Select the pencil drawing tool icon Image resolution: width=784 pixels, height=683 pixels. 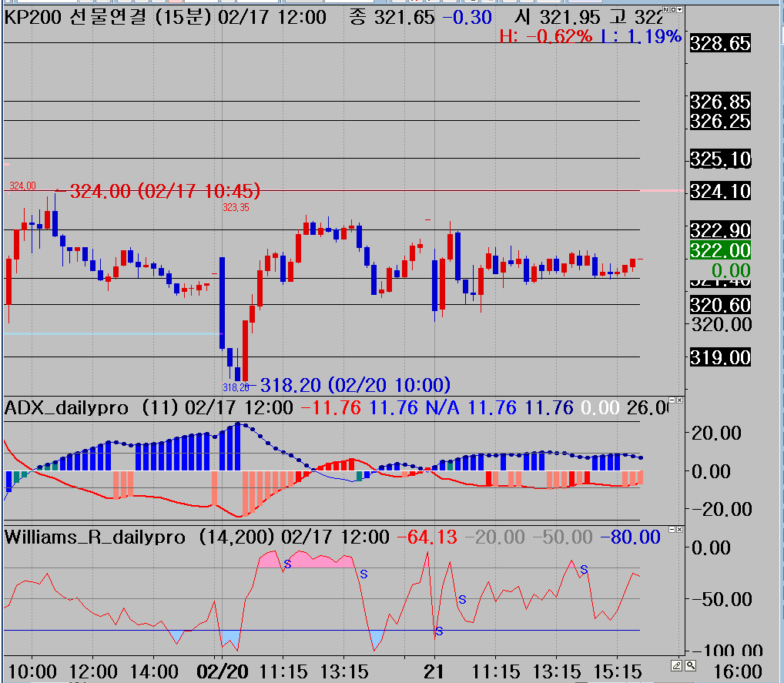(676, 665)
